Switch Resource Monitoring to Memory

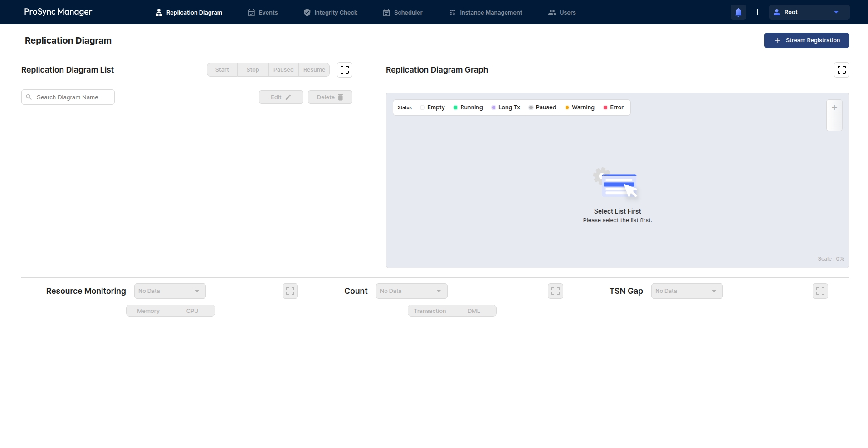(148, 311)
